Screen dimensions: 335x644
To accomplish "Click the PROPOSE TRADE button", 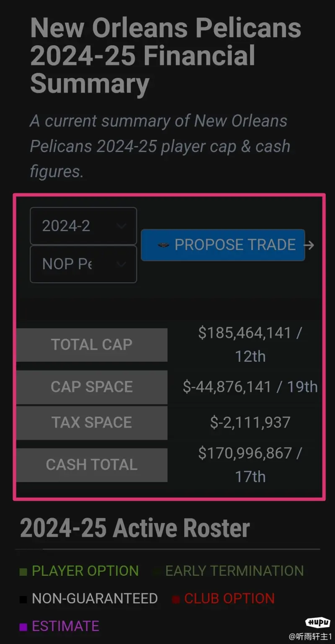I will click(x=223, y=245).
